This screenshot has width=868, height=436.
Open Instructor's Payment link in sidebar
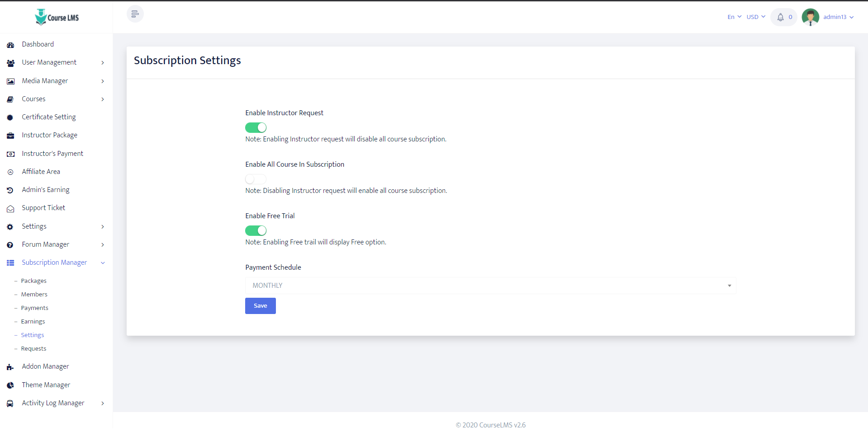pos(52,154)
